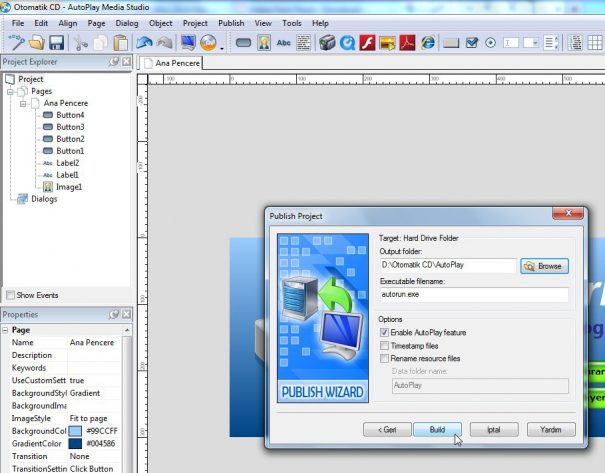Click the < Geri back button
The image size is (605, 473).
387,429
